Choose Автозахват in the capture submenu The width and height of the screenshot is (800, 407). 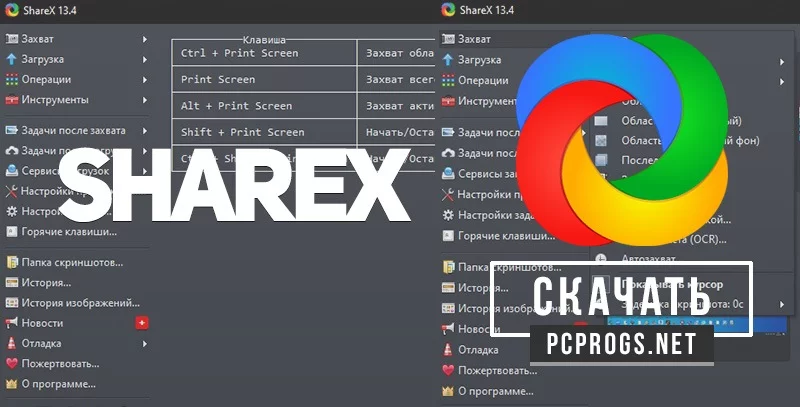pos(648,259)
